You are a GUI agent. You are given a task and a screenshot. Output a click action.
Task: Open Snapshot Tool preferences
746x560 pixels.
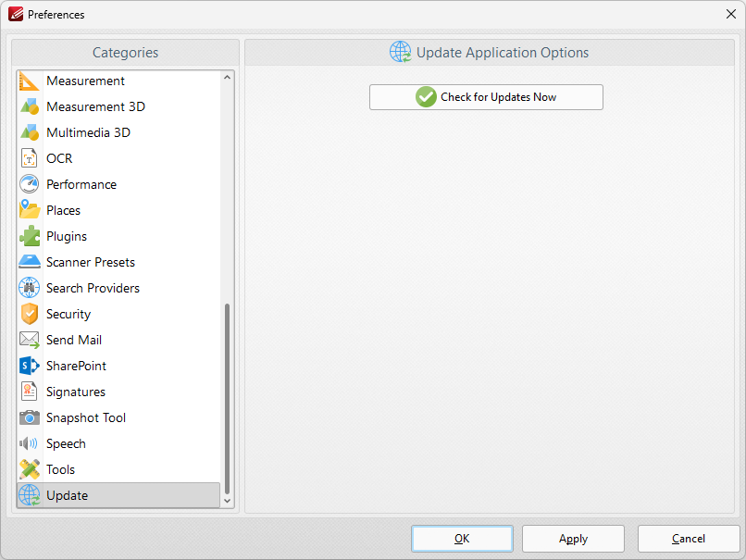tap(118, 417)
